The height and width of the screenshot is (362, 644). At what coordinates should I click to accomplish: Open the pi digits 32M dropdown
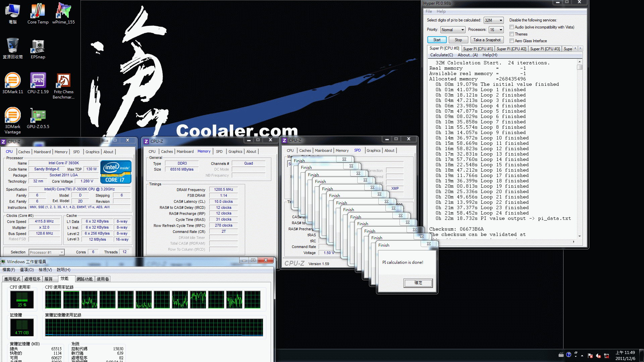point(493,20)
